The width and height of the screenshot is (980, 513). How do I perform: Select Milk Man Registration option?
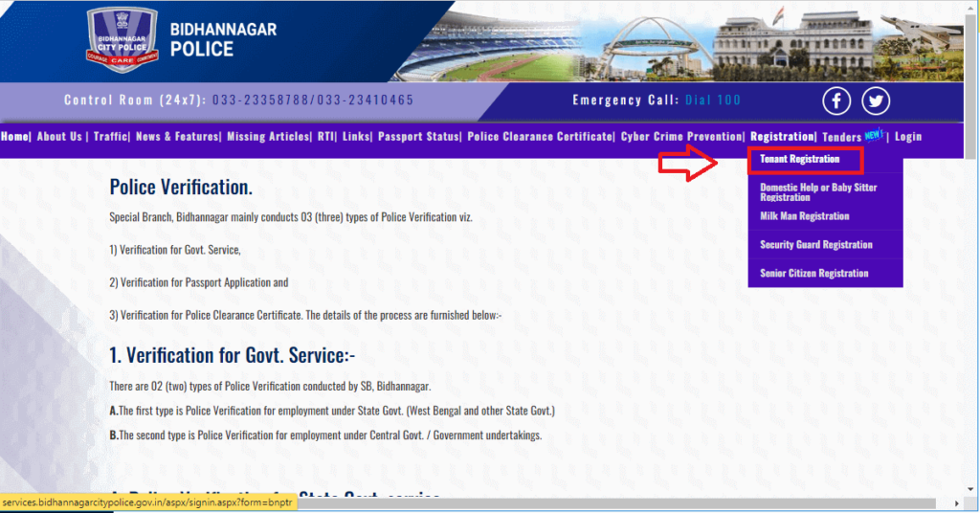tap(804, 215)
